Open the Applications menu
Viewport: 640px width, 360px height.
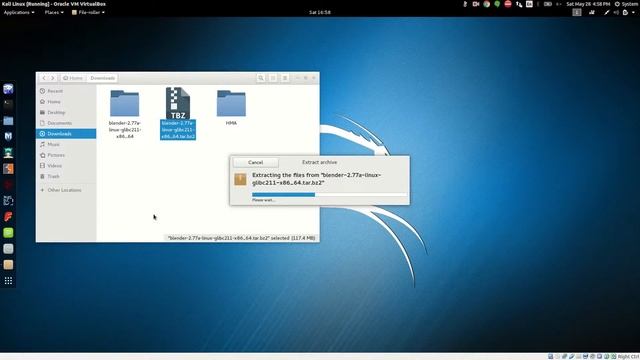click(19, 12)
